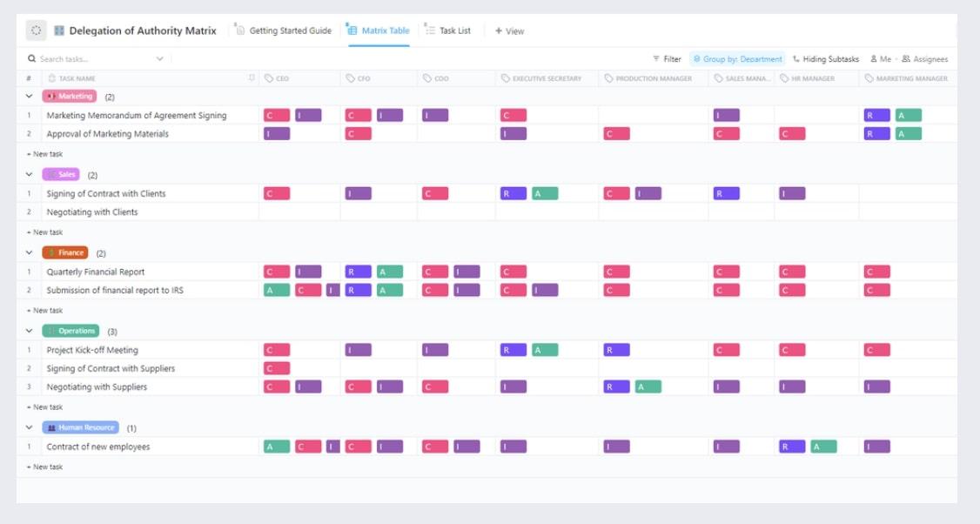The width and height of the screenshot is (980, 524).
Task: Click the pin icon in Task Name header
Action: point(252,78)
